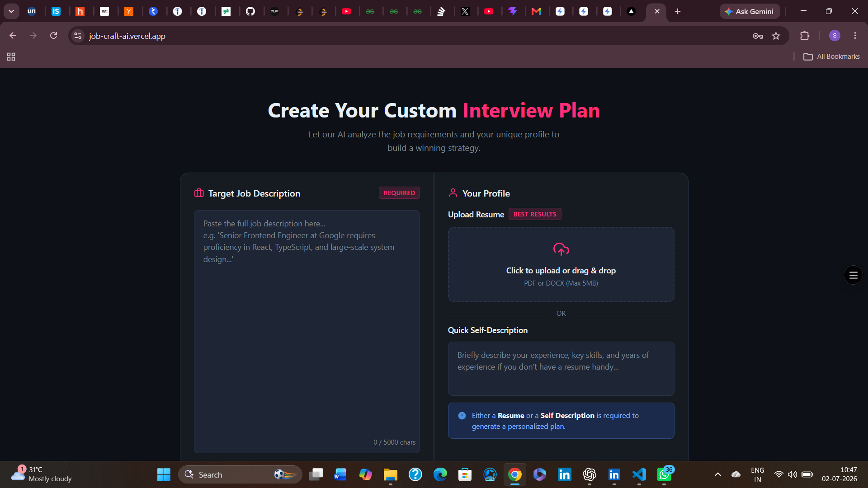The image size is (868, 488).
Task: Reload the job-craft-ai page
Action: 53,36
